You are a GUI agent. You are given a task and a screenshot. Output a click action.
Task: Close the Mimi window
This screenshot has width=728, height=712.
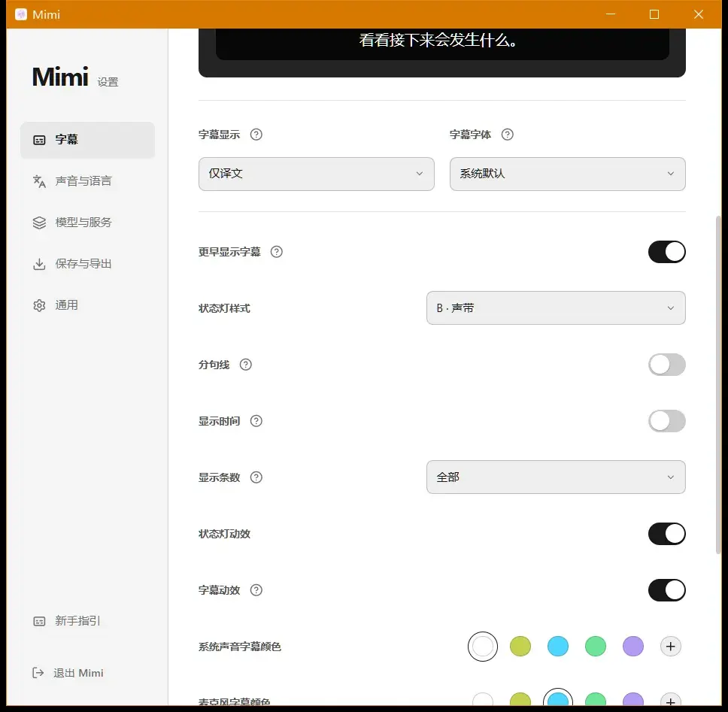698,14
